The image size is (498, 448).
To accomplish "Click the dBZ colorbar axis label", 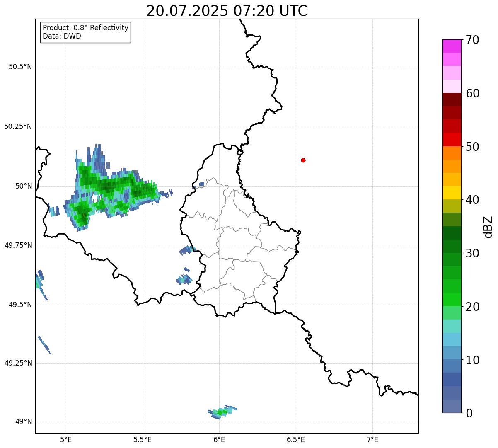I will point(488,226).
